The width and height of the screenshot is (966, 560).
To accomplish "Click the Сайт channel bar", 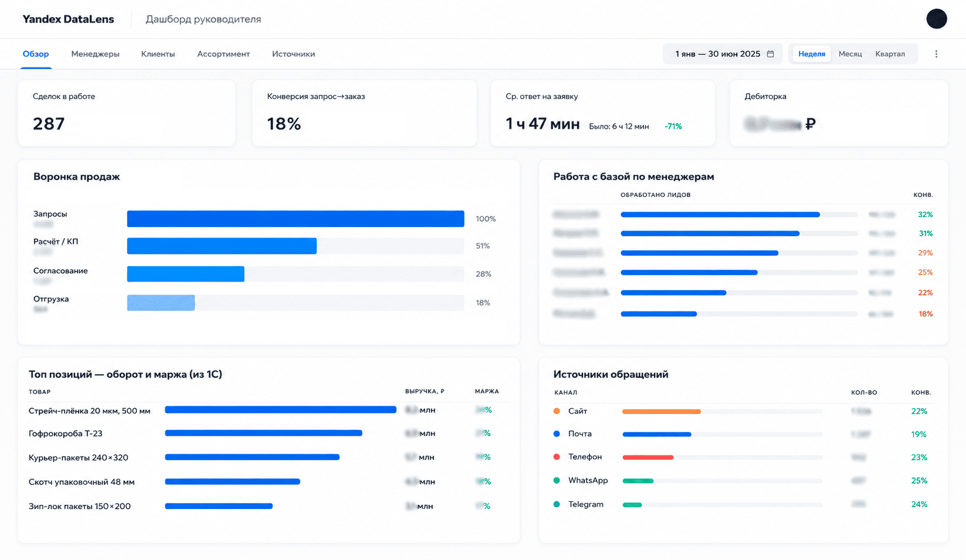I will pyautogui.click(x=662, y=412).
